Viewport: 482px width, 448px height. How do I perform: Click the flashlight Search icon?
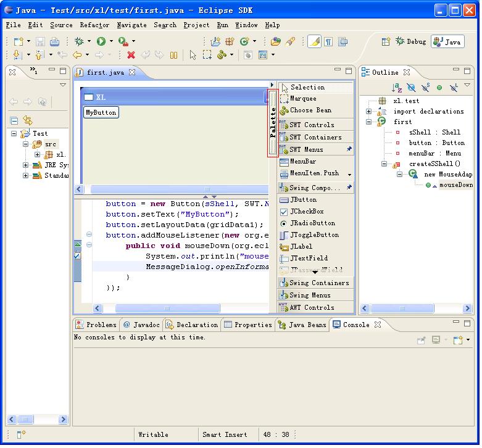click(x=290, y=41)
